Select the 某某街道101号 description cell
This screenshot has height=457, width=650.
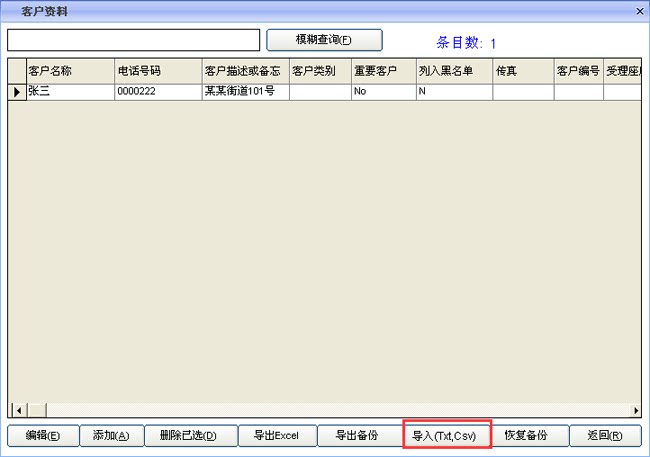coord(246,92)
